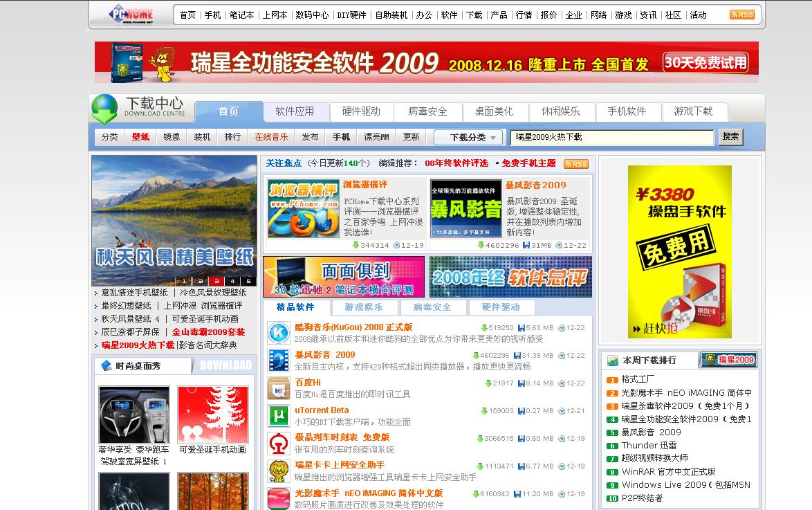
Task: Click the 本周下载排行 chart icon
Action: (x=613, y=361)
